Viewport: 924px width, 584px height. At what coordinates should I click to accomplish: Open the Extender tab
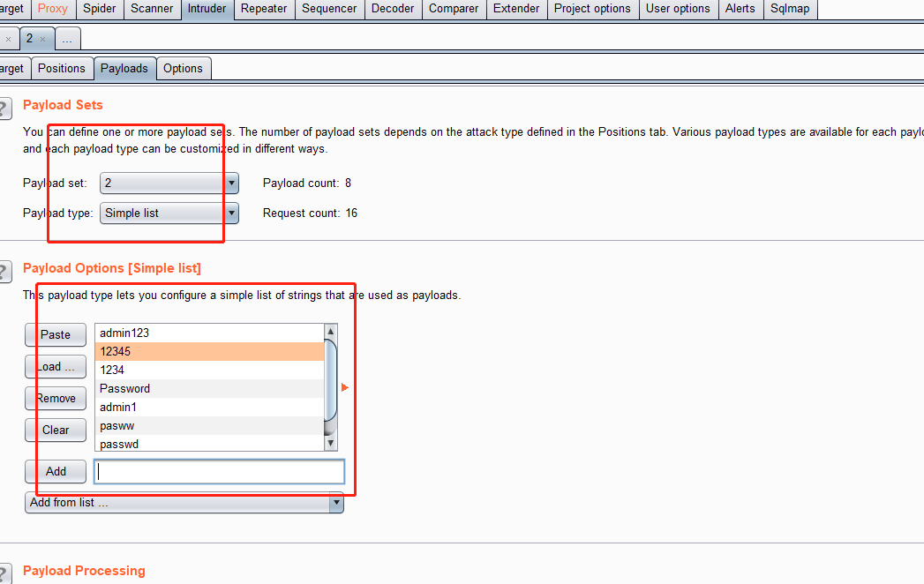(516, 9)
